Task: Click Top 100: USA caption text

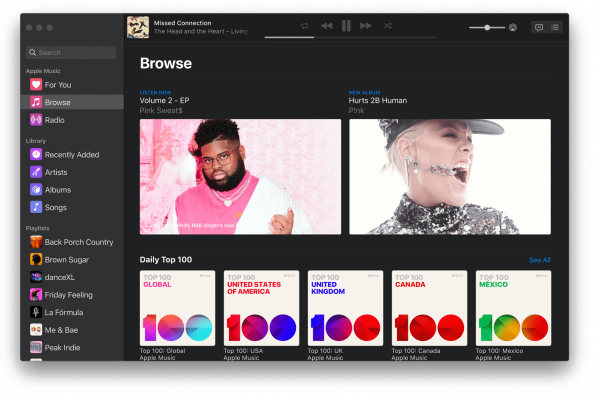Action: click(243, 351)
